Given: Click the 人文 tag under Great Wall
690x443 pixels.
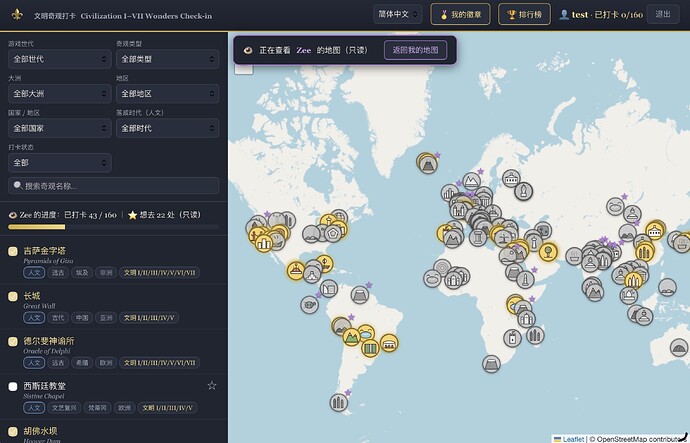Looking at the screenshot, I should [x=34, y=318].
